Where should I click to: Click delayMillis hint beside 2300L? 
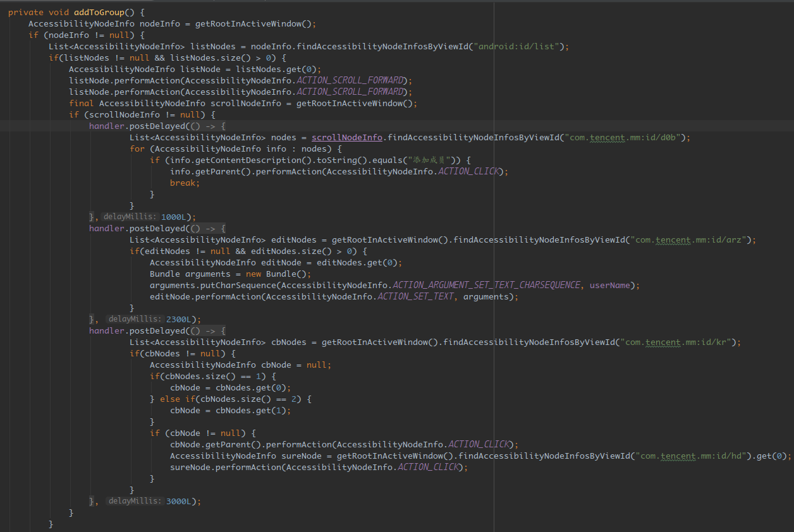tap(135, 319)
